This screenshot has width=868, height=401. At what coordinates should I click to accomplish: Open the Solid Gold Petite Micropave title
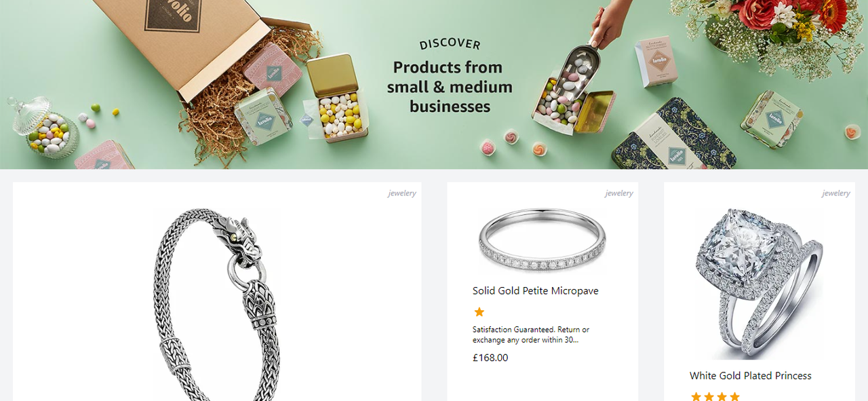(x=536, y=290)
